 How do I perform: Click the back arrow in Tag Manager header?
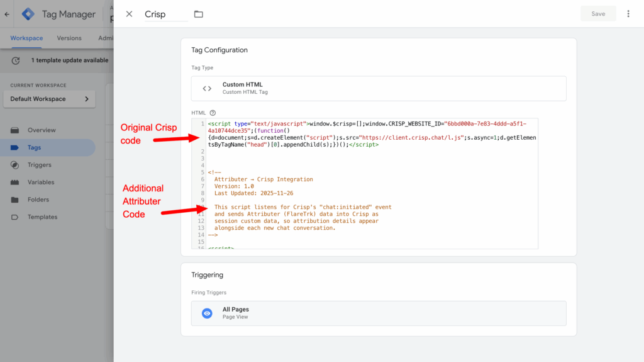point(7,14)
